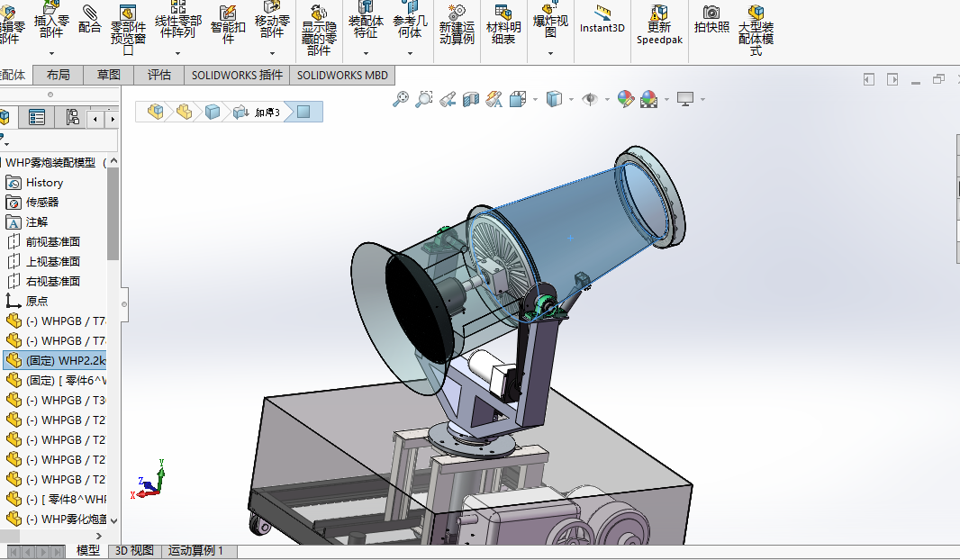Viewport: 960px width, 560px height.
Task: Select 线性零部件阵列 linear component pattern
Action: [178, 22]
